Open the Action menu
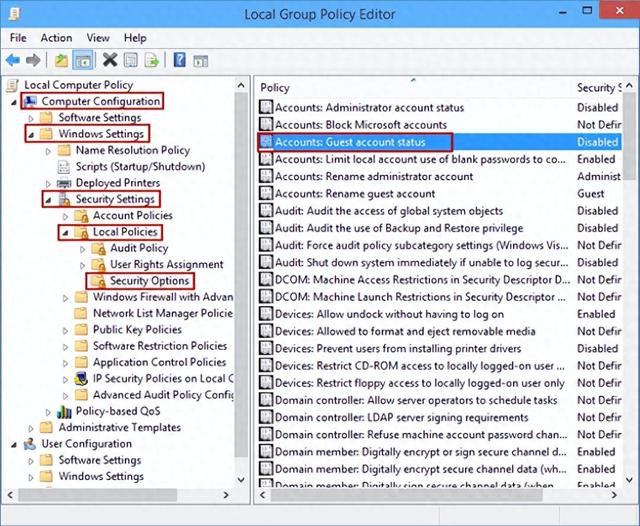Image resolution: width=640 pixels, height=526 pixels. (56, 38)
